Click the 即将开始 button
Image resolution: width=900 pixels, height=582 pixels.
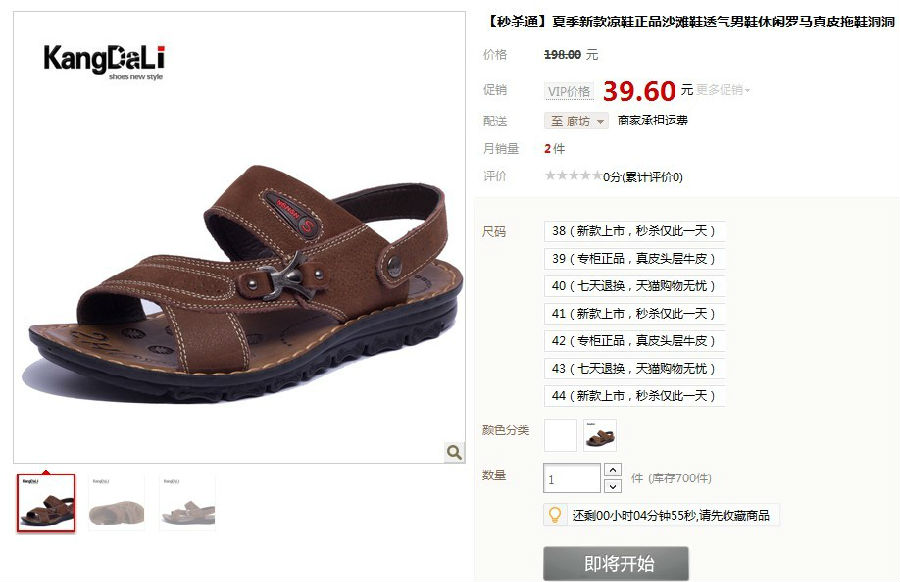coord(616,564)
